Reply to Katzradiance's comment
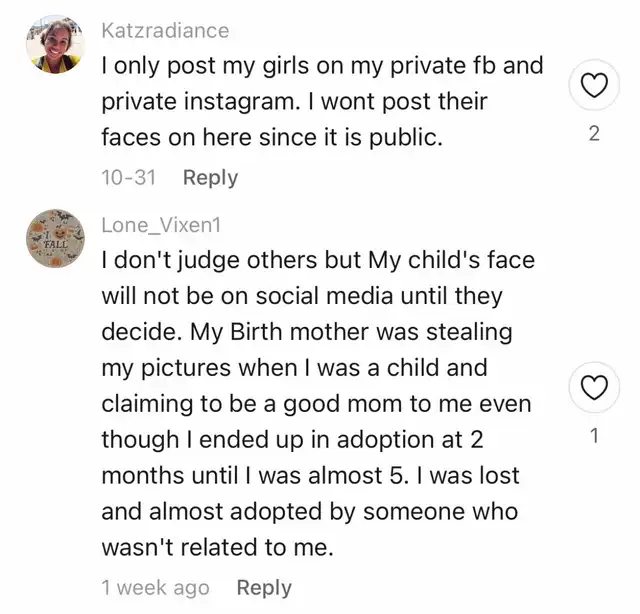The height and width of the screenshot is (614, 640). pos(210,177)
